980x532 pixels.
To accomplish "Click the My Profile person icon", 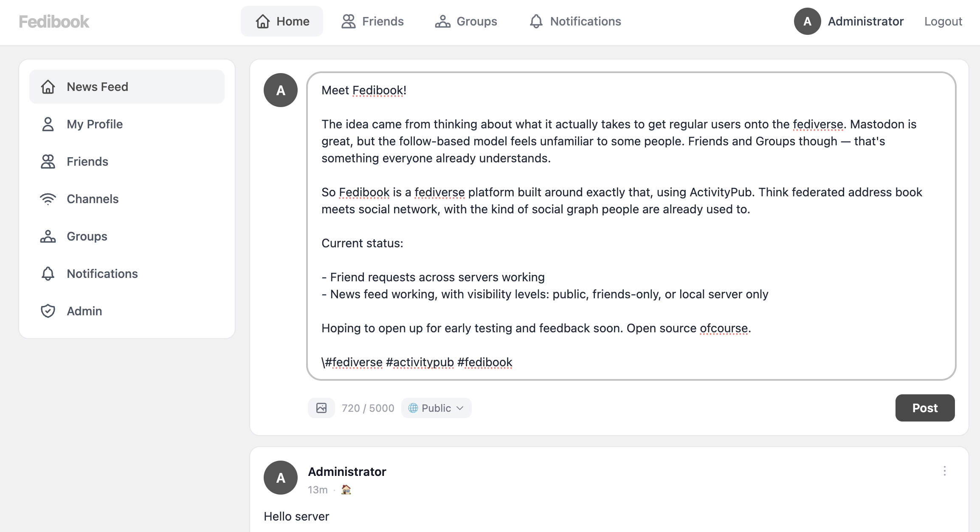I will coord(48,124).
